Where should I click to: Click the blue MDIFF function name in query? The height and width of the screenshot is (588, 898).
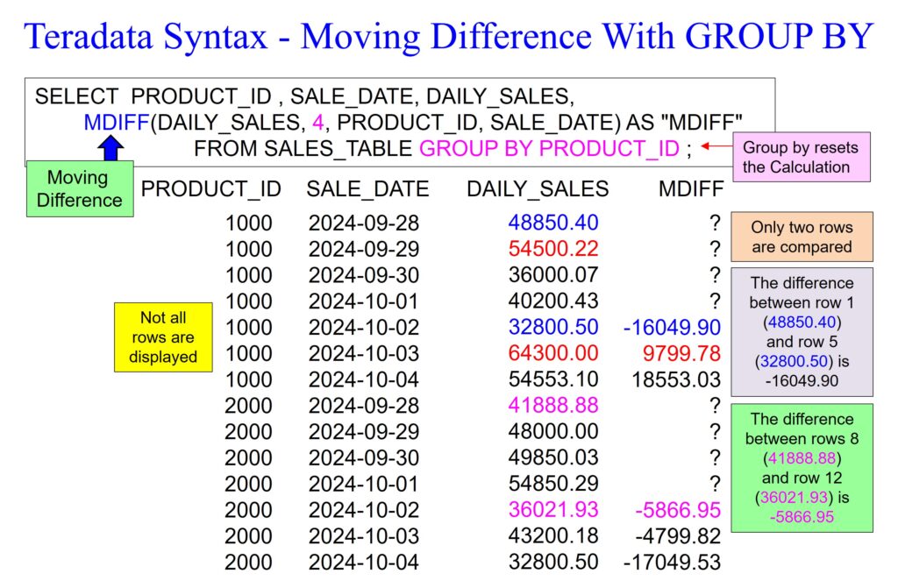click(x=117, y=122)
